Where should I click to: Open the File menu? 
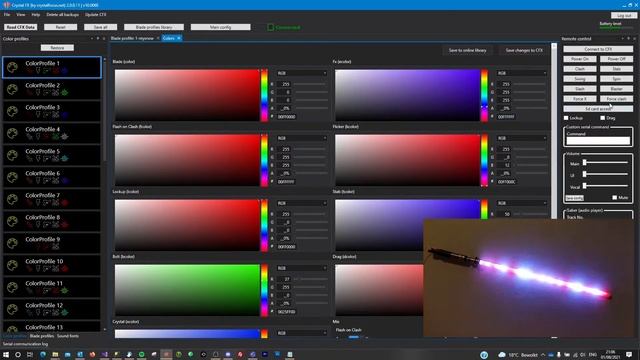(x=7, y=15)
